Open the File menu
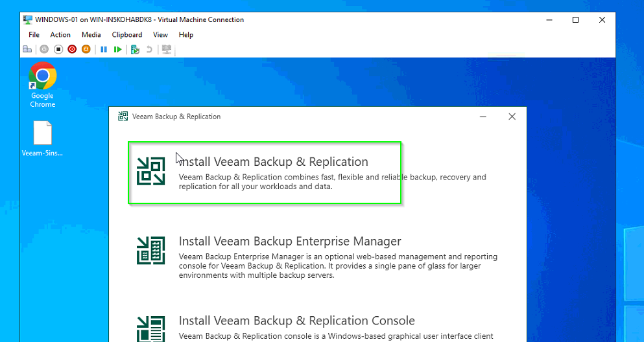Screen dimensions: 644x342 click(x=34, y=35)
